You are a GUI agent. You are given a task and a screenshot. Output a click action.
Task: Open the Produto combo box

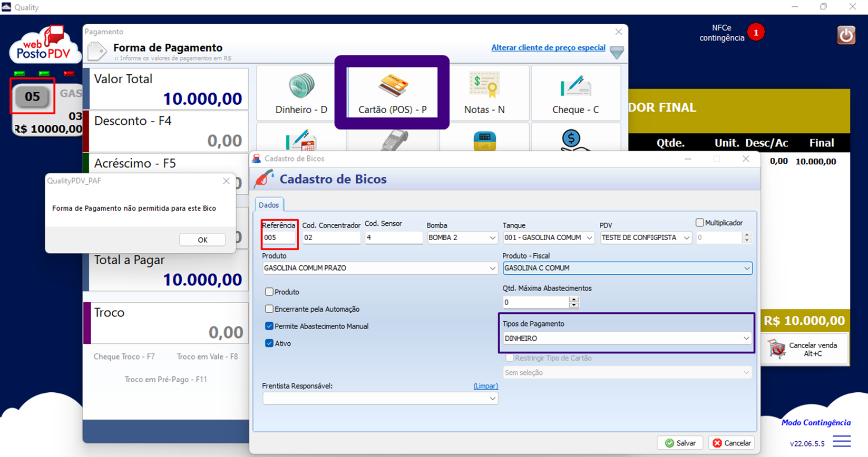[379, 268]
